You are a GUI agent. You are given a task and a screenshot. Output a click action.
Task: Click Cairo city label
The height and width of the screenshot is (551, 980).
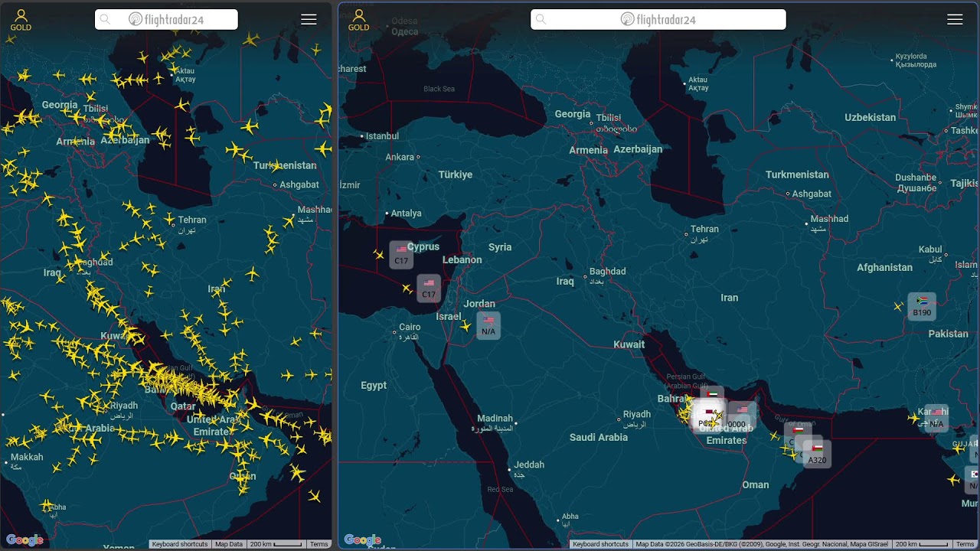coord(410,328)
